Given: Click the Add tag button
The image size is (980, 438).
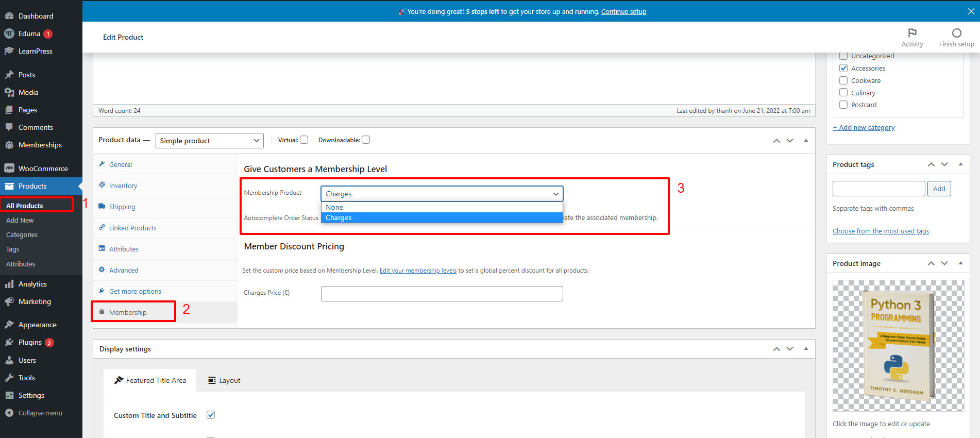Looking at the screenshot, I should (x=939, y=189).
